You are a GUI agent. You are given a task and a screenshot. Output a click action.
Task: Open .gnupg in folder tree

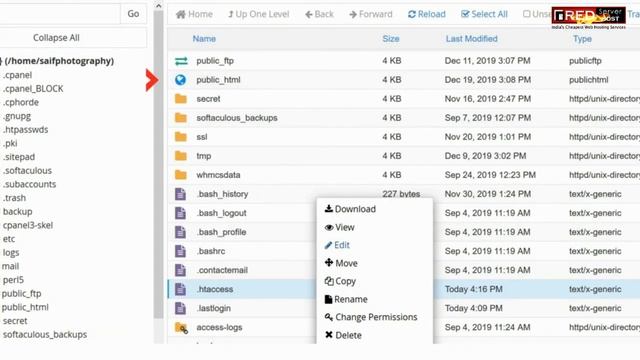16,116
